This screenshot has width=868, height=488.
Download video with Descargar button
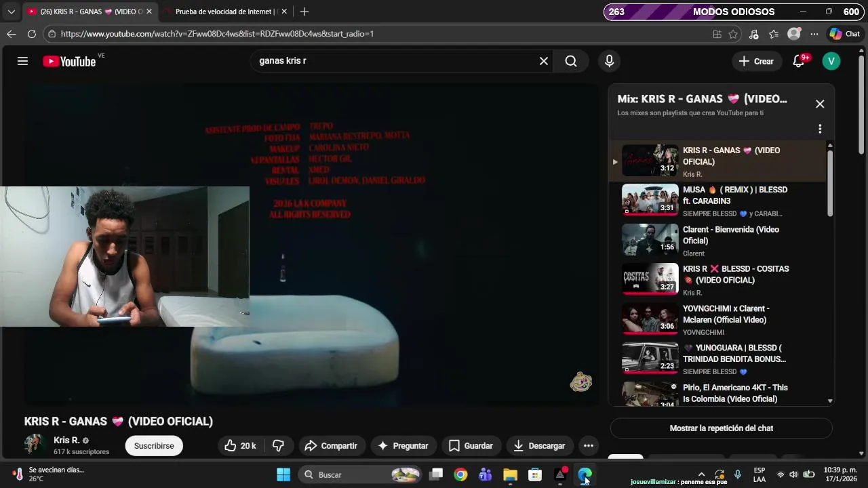[540, 445]
